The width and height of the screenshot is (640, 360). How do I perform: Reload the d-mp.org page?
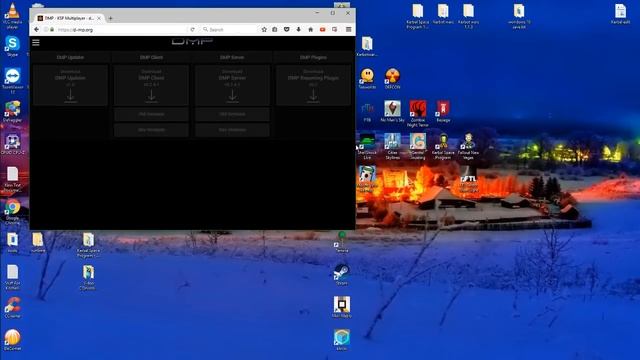[x=192, y=30]
